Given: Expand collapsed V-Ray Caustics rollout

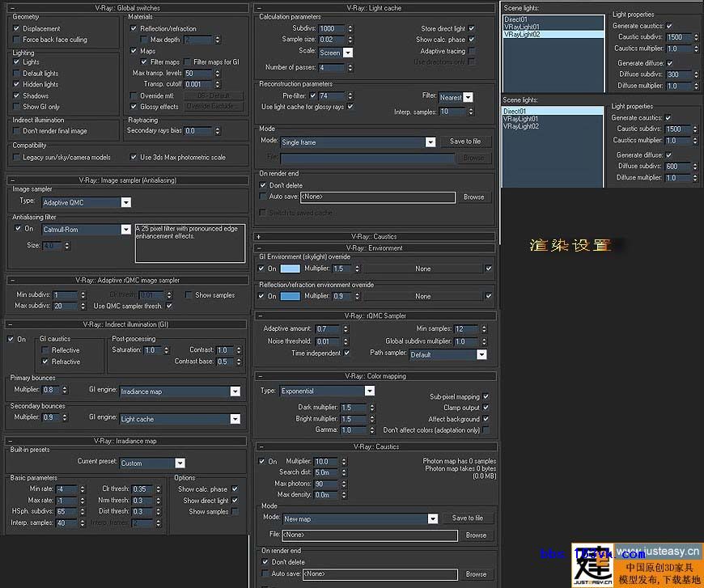Looking at the screenshot, I should 375,236.
